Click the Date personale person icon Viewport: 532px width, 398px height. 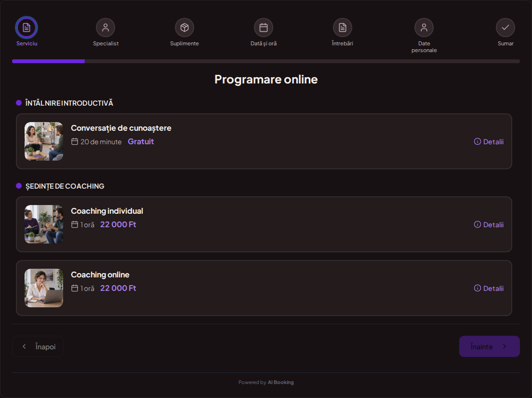[x=424, y=27]
